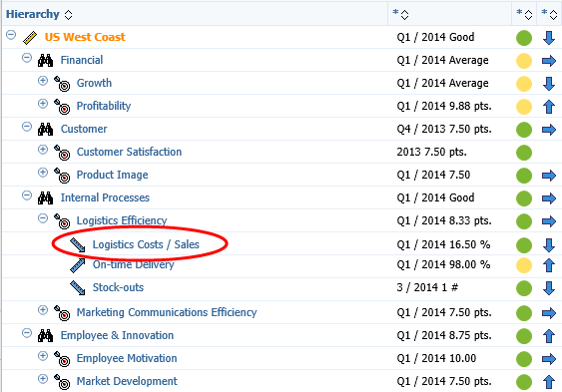Click the up trend arrow in Profitability row
562x392 pixels.
pyautogui.click(x=549, y=107)
